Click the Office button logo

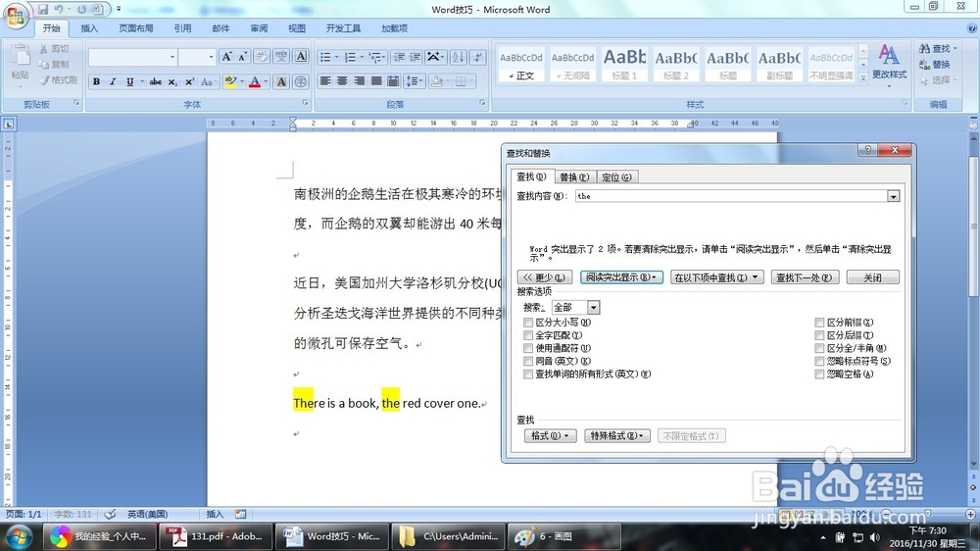pos(16,16)
